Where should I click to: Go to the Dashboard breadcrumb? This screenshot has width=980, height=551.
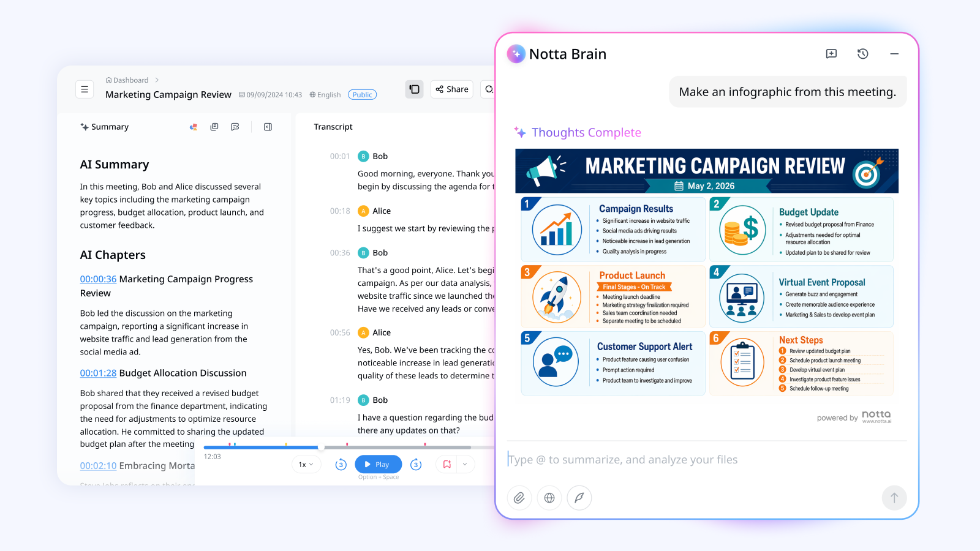[127, 80]
